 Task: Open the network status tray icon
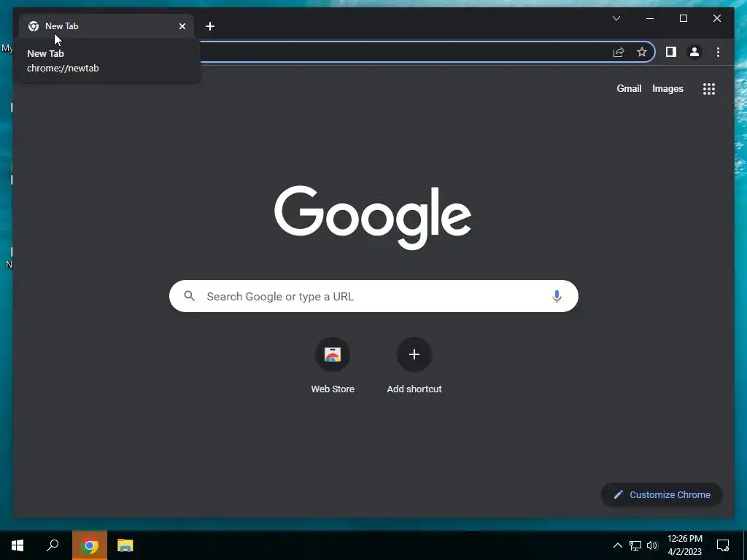(635, 545)
